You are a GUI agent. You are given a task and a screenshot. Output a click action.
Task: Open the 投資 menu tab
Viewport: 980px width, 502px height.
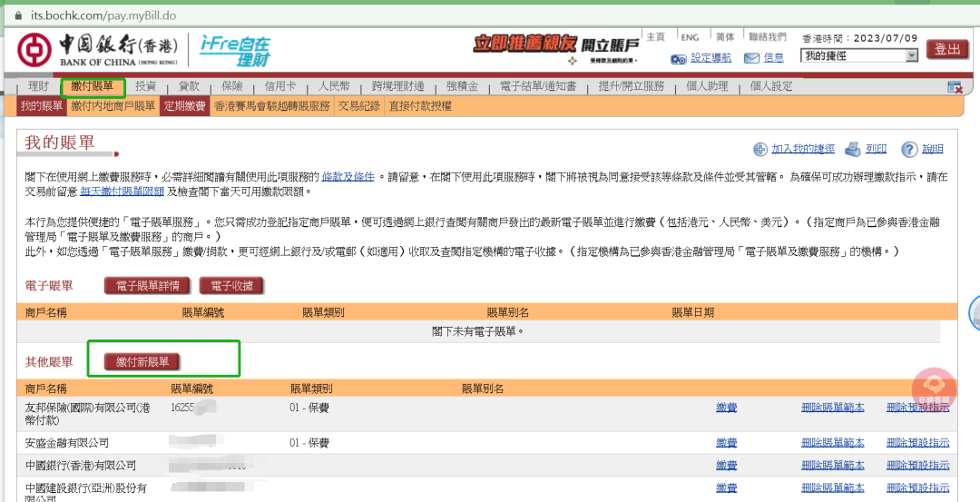tap(145, 86)
